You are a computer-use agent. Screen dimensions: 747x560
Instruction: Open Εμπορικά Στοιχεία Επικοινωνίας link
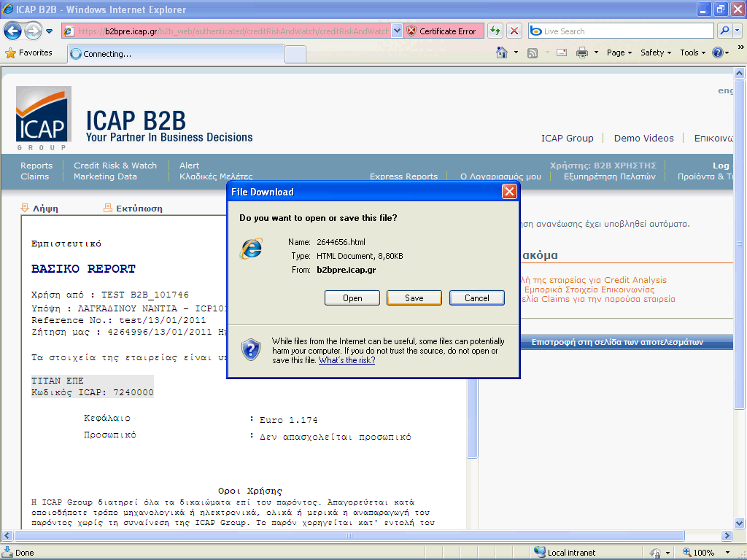589,289
